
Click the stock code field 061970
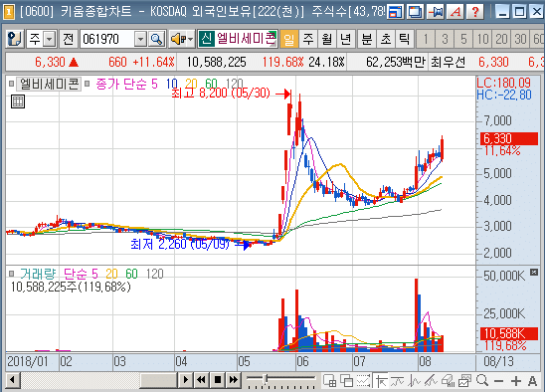[107, 39]
